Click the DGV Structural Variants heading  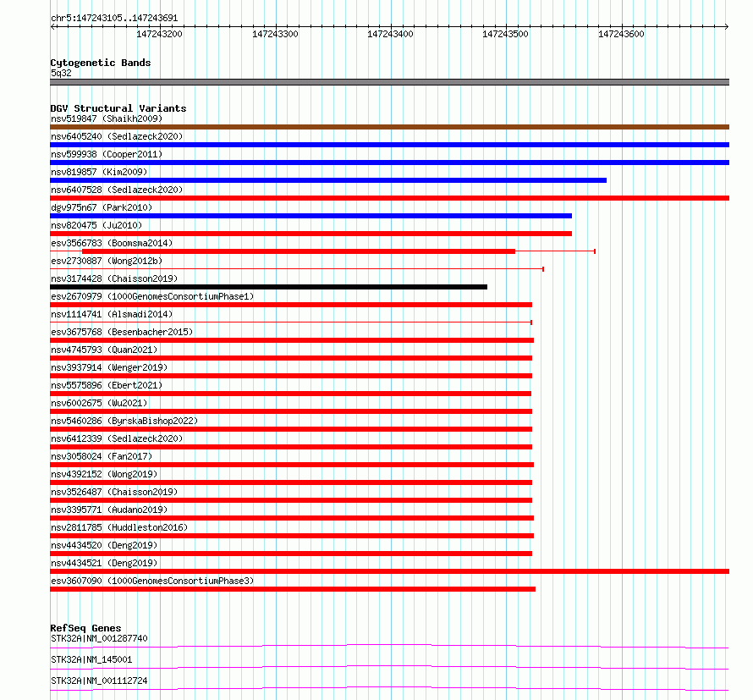point(118,108)
